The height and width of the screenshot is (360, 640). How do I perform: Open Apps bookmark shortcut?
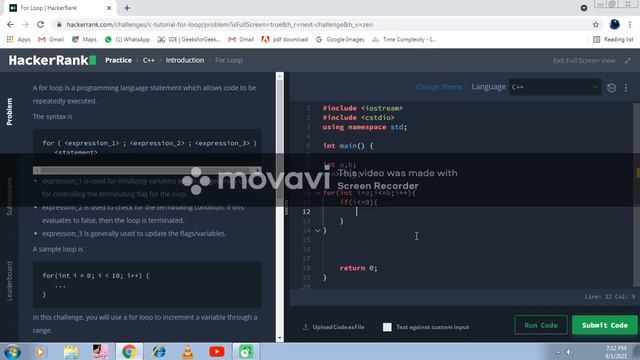[19, 39]
